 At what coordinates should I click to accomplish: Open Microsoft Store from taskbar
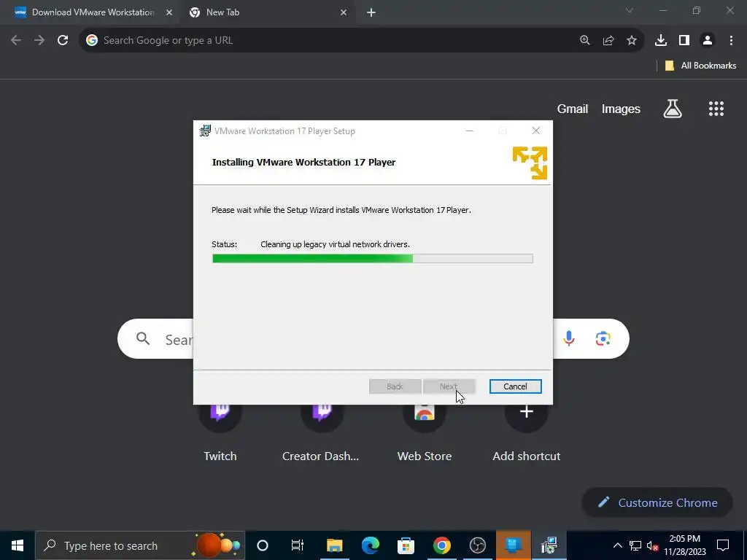click(x=406, y=545)
